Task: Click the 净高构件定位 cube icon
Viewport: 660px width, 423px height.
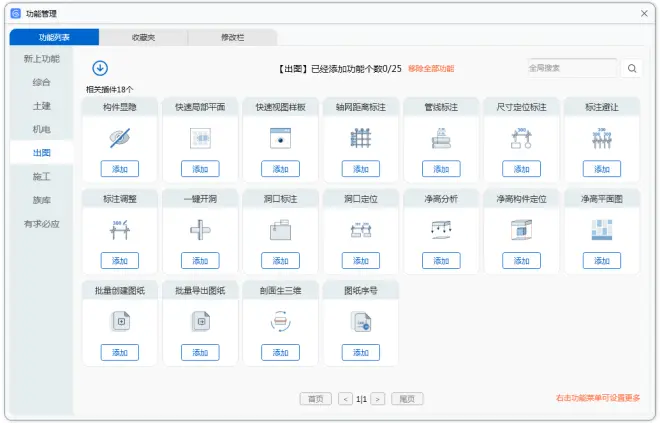Action: [522, 230]
